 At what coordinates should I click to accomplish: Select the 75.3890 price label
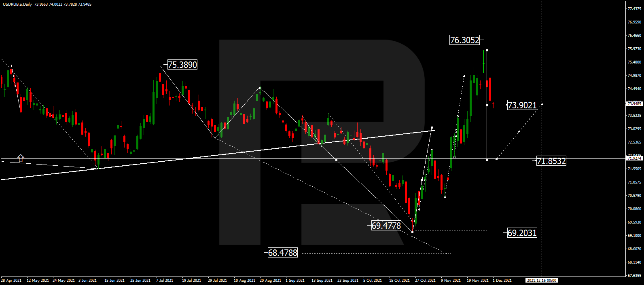pos(182,65)
